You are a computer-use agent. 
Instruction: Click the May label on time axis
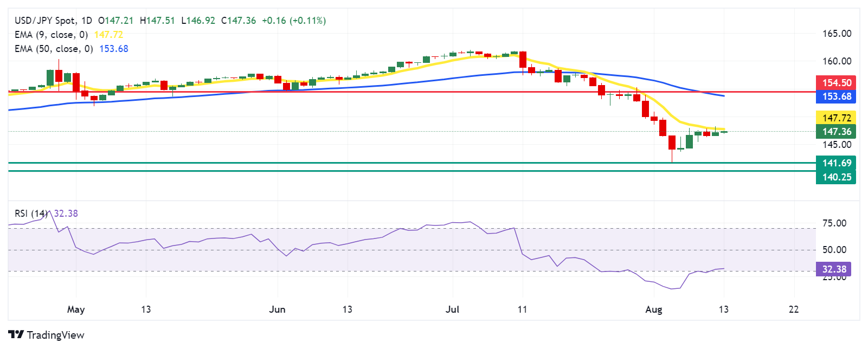76,309
